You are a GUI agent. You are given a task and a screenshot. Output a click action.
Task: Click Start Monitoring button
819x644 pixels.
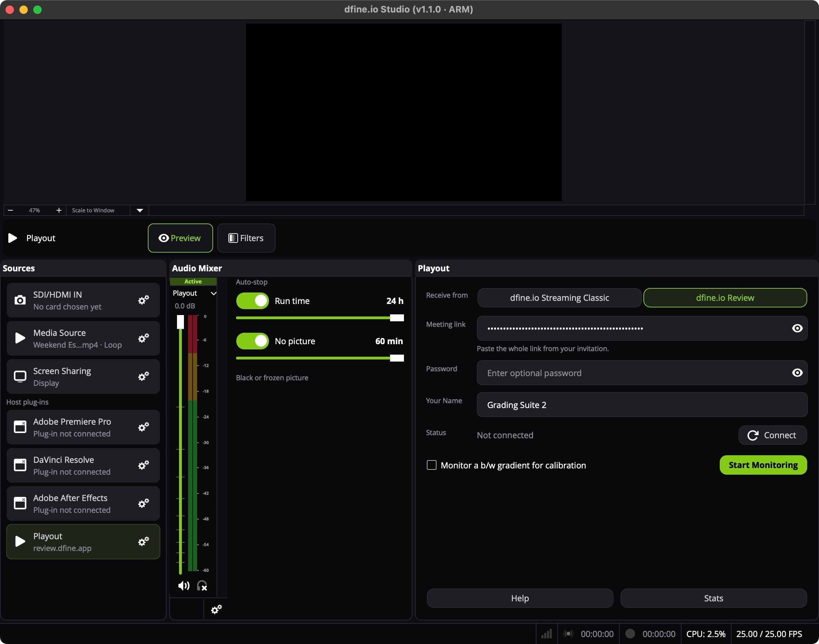pyautogui.click(x=763, y=465)
